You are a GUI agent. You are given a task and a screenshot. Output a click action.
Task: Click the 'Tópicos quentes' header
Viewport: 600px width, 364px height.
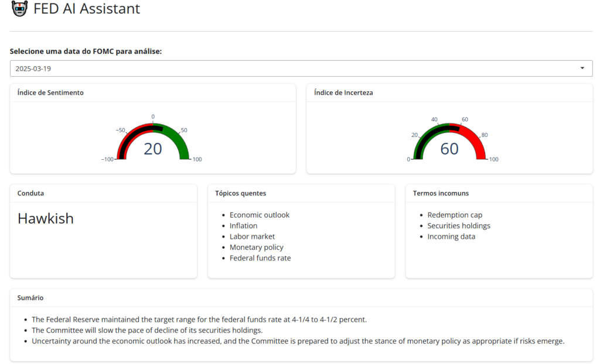[240, 193]
